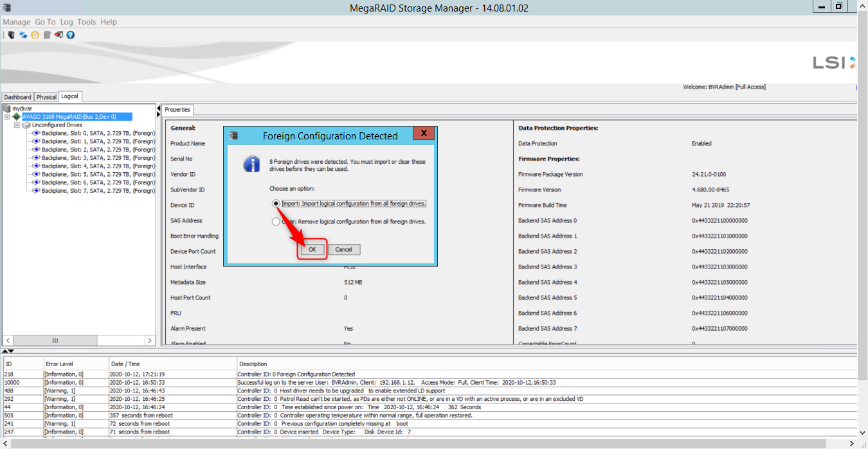Switch to the Physical tab
This screenshot has height=449, width=868.
point(46,97)
